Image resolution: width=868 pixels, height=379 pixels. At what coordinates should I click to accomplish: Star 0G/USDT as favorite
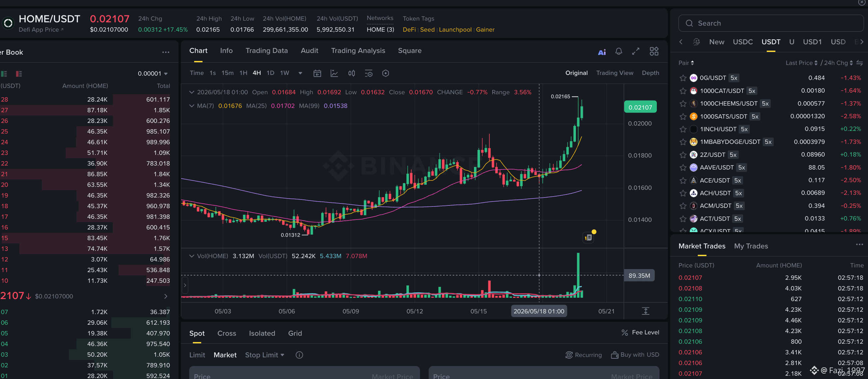point(683,78)
